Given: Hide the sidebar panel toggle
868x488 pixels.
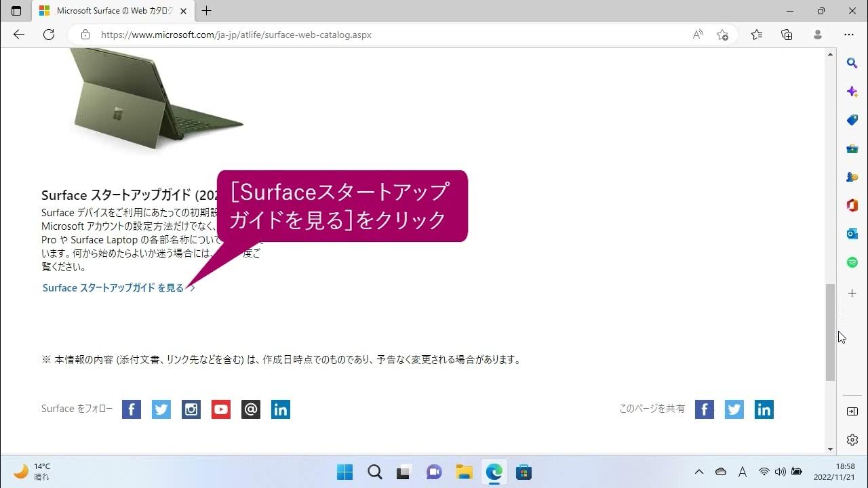Looking at the screenshot, I should (x=852, y=411).
